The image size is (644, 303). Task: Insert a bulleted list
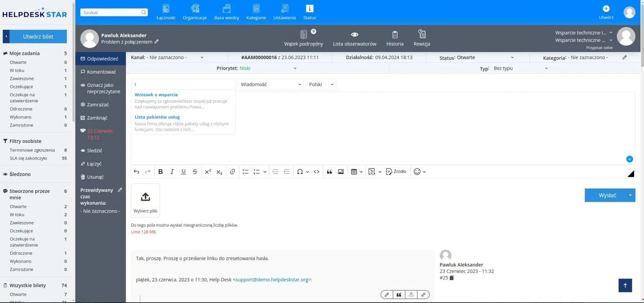click(x=245, y=172)
